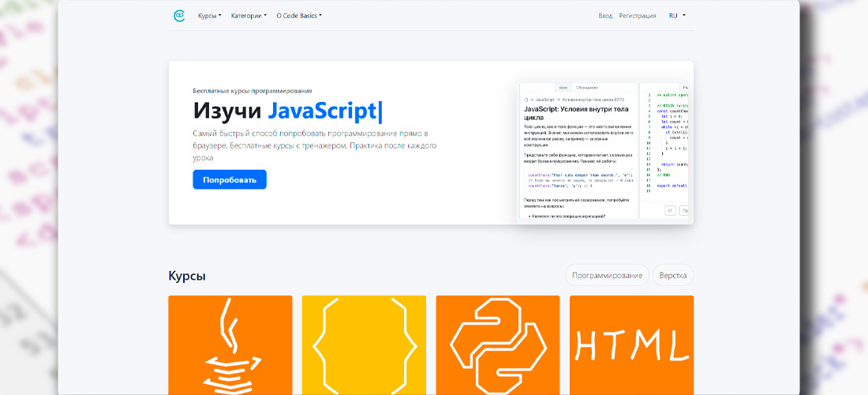Image resolution: width=868 pixels, height=395 pixels.
Task: Click the Курсы section heading
Action: coord(187,276)
